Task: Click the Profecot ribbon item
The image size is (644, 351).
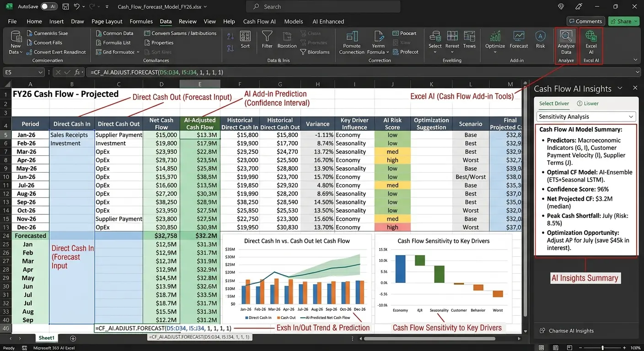Action: (x=405, y=52)
